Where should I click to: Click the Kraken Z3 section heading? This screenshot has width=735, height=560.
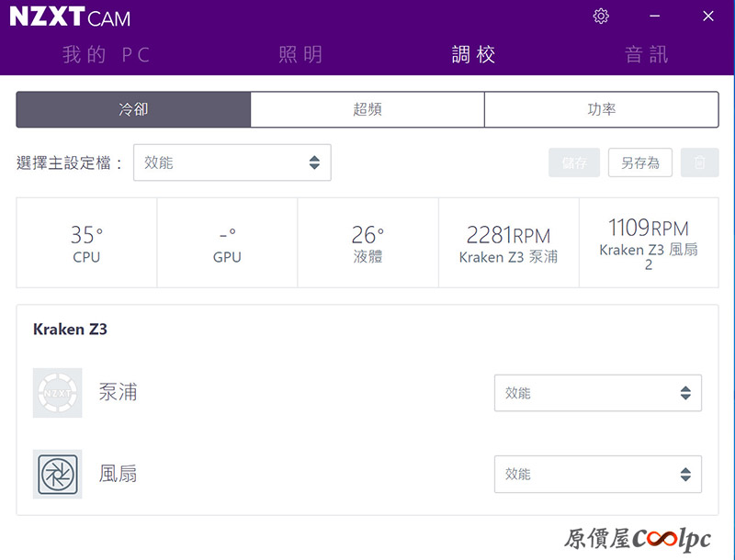[x=71, y=330]
